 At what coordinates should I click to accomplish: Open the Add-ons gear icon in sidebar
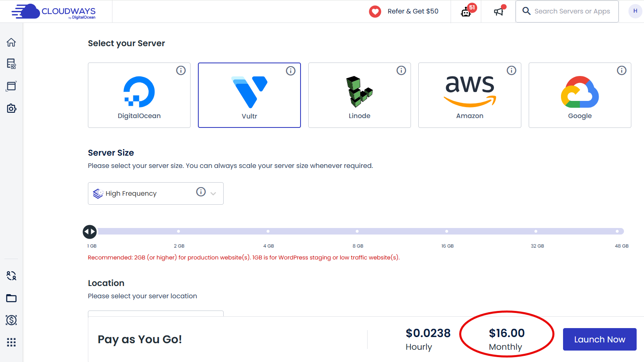click(x=11, y=108)
